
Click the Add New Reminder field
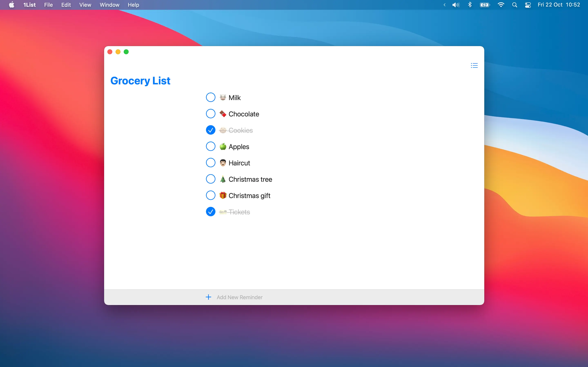click(239, 297)
